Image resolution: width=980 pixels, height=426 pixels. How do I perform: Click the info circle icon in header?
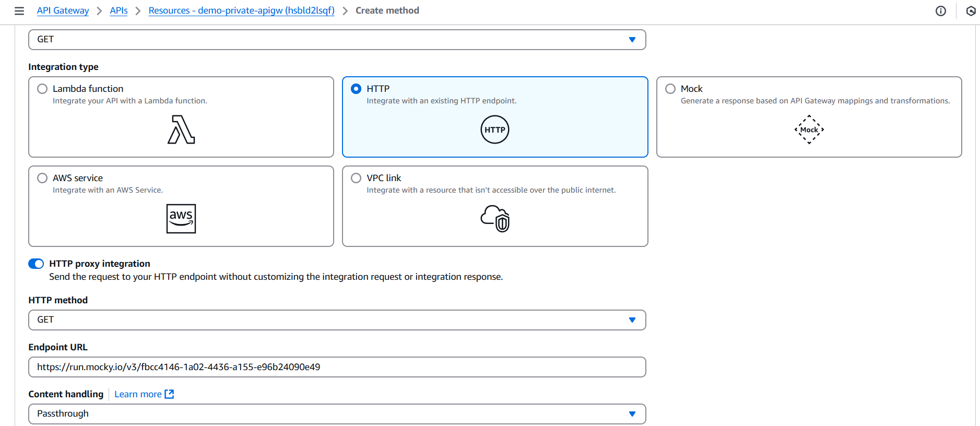pos(941,11)
